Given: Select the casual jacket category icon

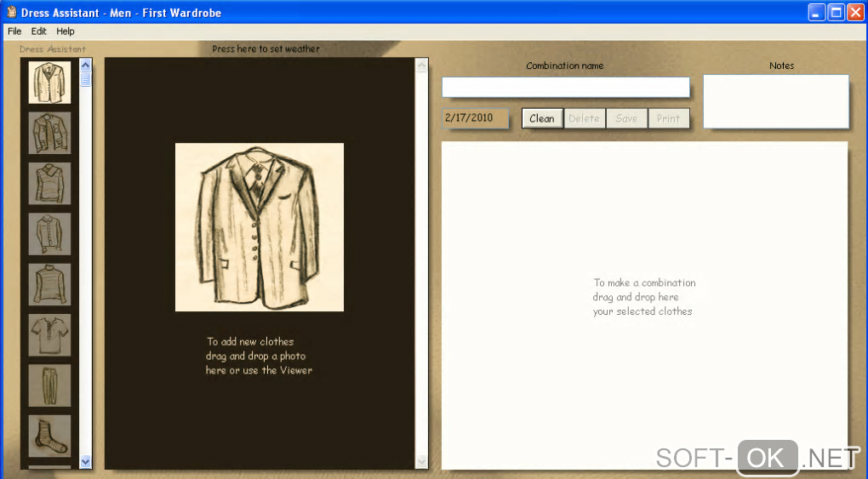Looking at the screenshot, I should coord(50,133).
